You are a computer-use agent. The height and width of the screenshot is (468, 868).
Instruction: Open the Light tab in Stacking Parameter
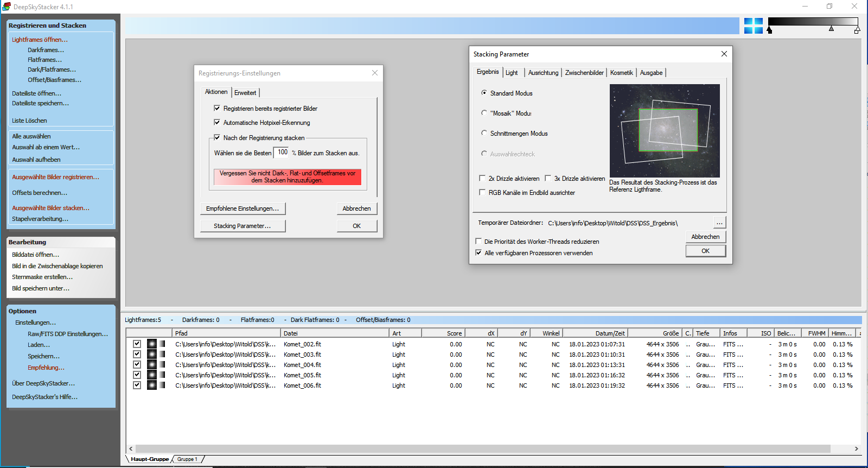click(x=512, y=73)
